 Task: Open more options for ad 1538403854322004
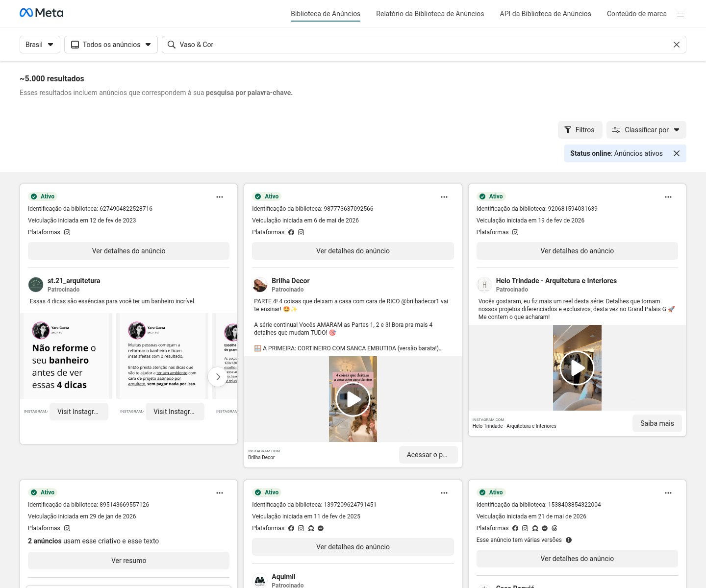pyautogui.click(x=668, y=493)
